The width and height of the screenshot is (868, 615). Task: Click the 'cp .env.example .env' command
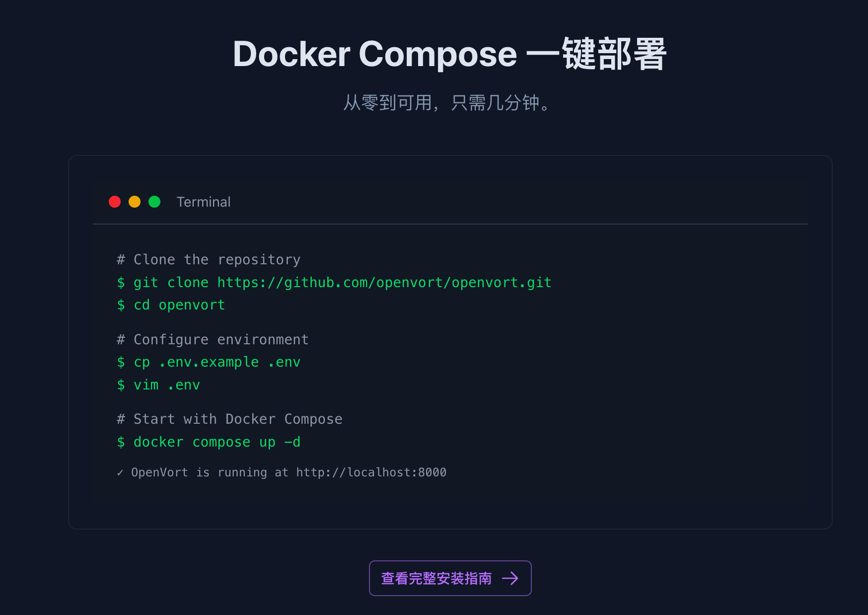click(209, 362)
